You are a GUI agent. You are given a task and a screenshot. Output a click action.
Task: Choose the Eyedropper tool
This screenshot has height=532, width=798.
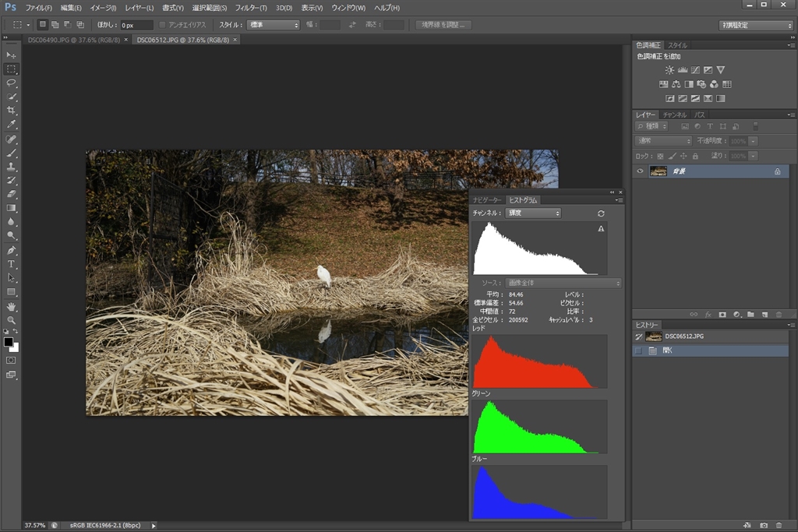pos(11,125)
